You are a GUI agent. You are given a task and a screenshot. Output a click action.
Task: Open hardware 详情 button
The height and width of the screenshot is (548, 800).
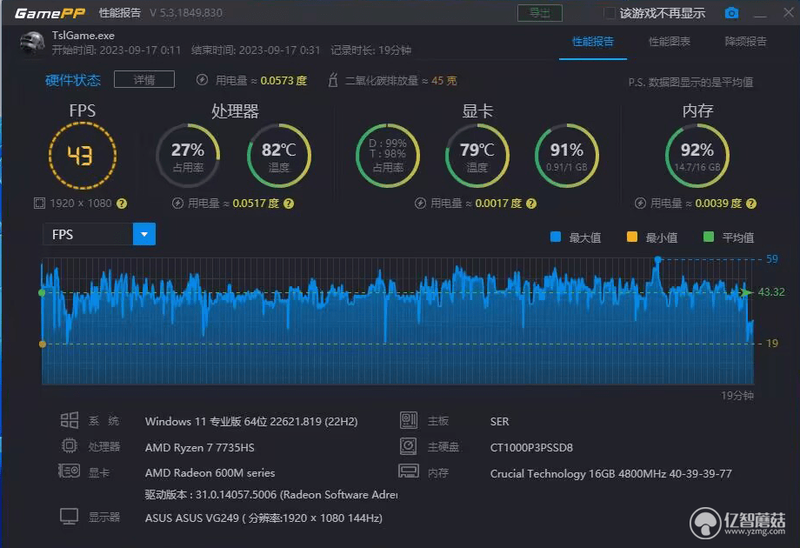[144, 80]
